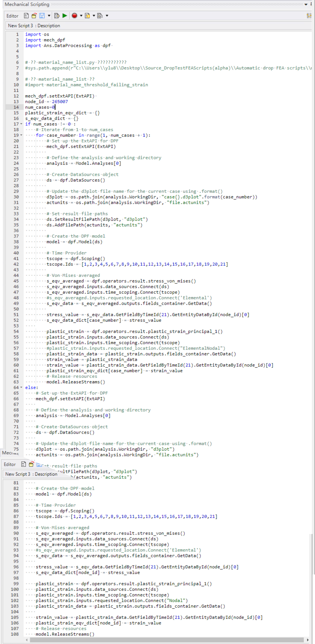Screen dimensions: 315x644
Task: Save the current script
Action: 42,16
